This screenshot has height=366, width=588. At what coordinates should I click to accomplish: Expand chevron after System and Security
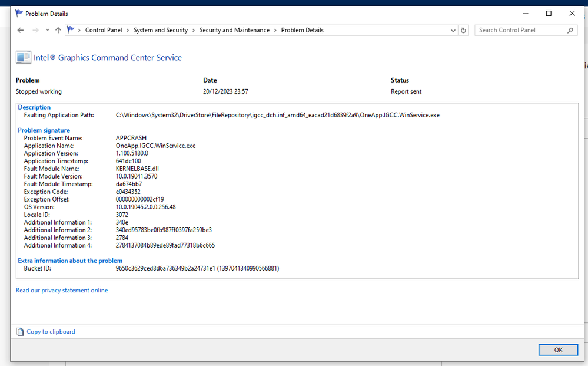[x=194, y=30]
